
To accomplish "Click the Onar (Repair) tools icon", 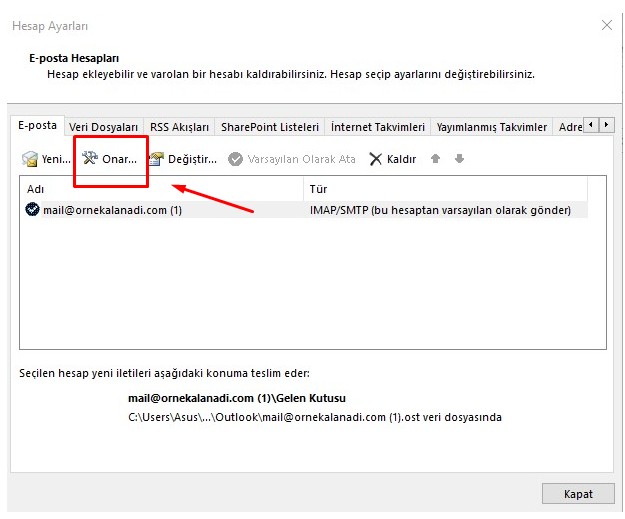I will [90, 159].
